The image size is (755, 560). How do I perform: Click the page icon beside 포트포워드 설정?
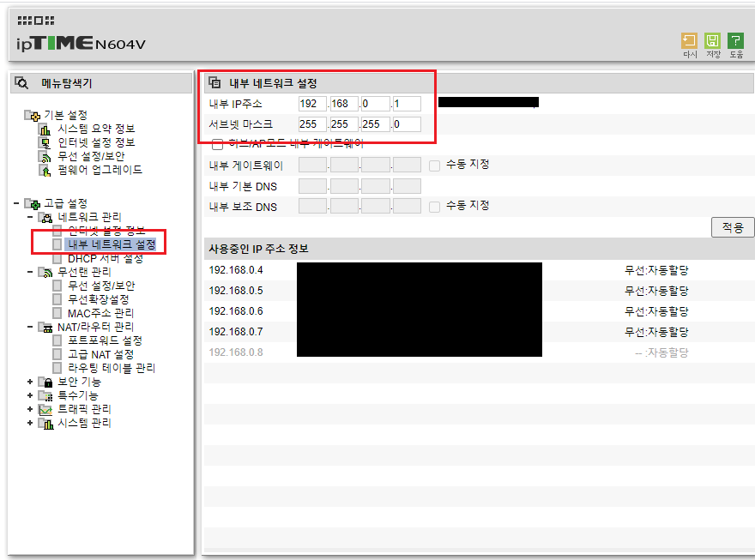click(x=57, y=340)
